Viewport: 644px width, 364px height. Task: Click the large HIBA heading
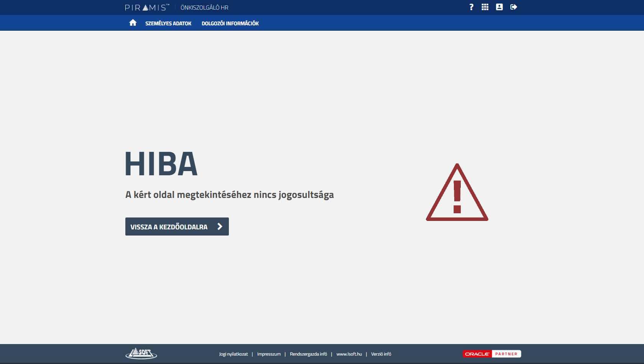click(161, 164)
